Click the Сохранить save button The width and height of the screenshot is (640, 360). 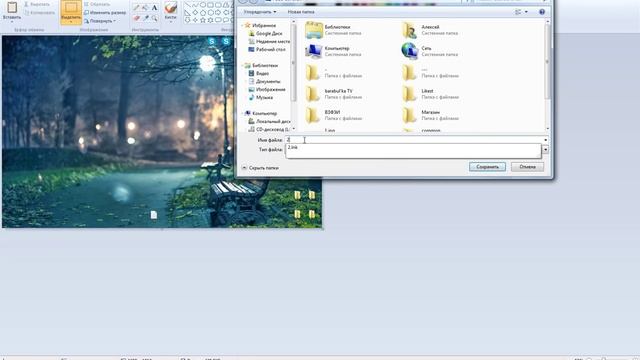click(x=487, y=167)
